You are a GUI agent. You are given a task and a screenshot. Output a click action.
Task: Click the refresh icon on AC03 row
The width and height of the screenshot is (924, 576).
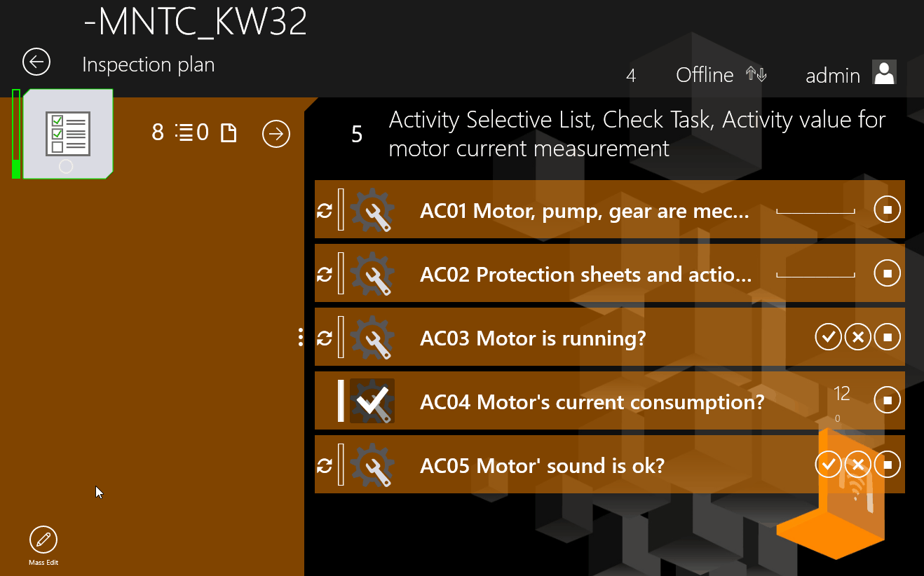click(x=325, y=338)
